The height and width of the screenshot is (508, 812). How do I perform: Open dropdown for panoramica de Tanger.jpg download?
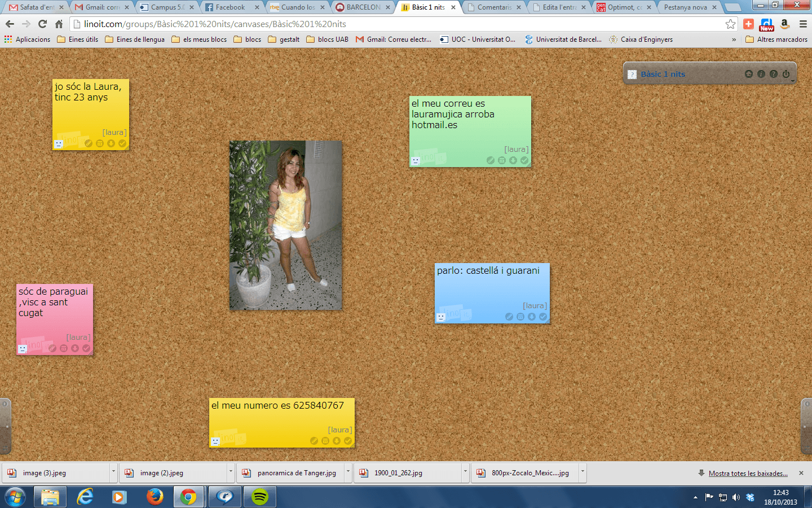(x=348, y=472)
